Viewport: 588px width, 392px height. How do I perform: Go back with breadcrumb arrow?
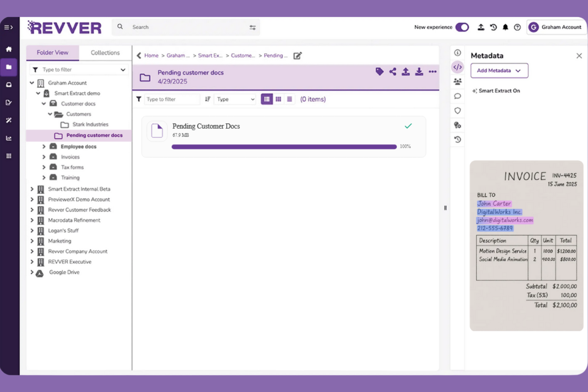pos(139,56)
